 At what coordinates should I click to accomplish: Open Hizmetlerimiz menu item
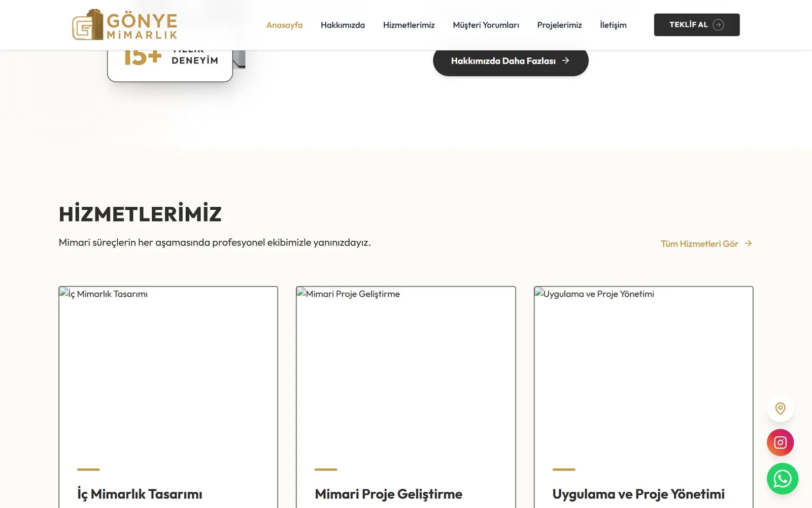(x=409, y=25)
